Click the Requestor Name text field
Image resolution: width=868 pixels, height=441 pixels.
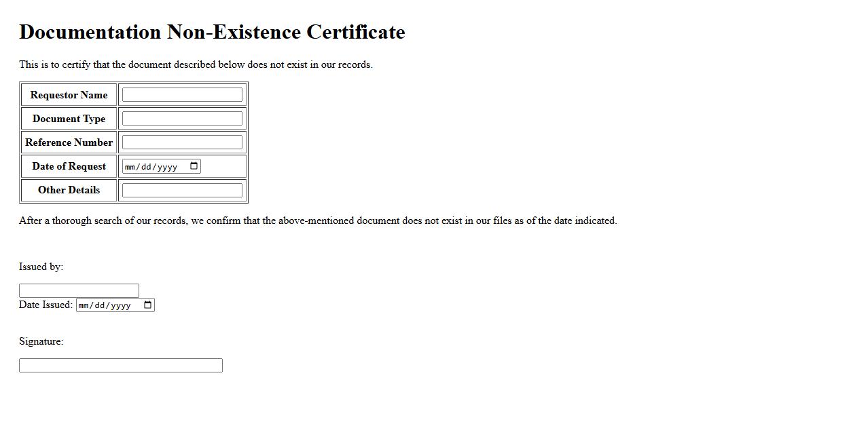click(182, 95)
